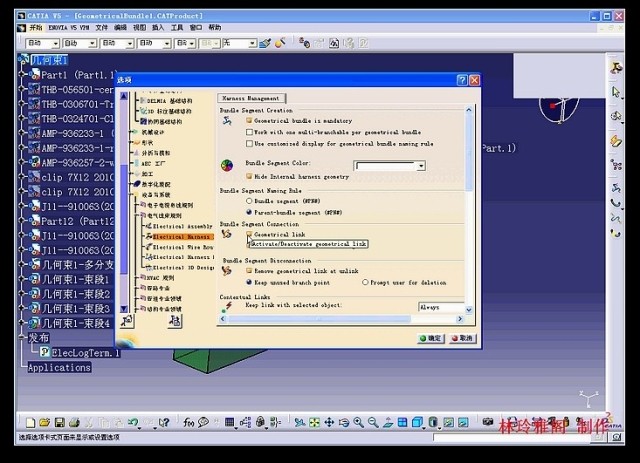This screenshot has width=640, height=463.
Task: Open the 文件 menu
Action: 101,27
